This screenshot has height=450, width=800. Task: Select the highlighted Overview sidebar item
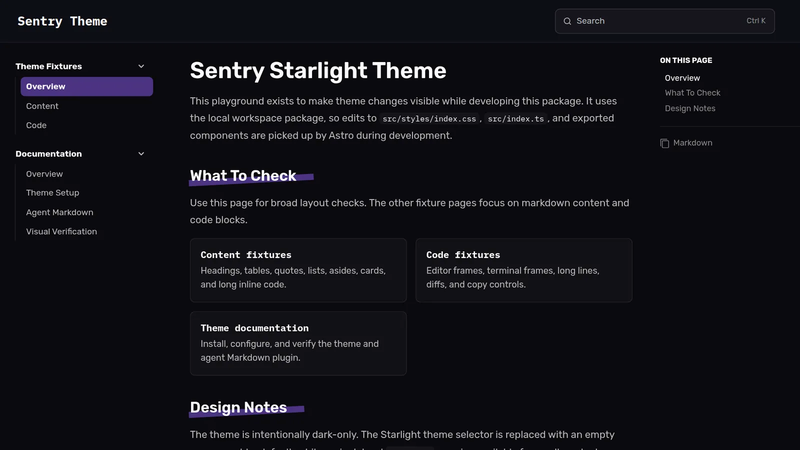click(87, 86)
